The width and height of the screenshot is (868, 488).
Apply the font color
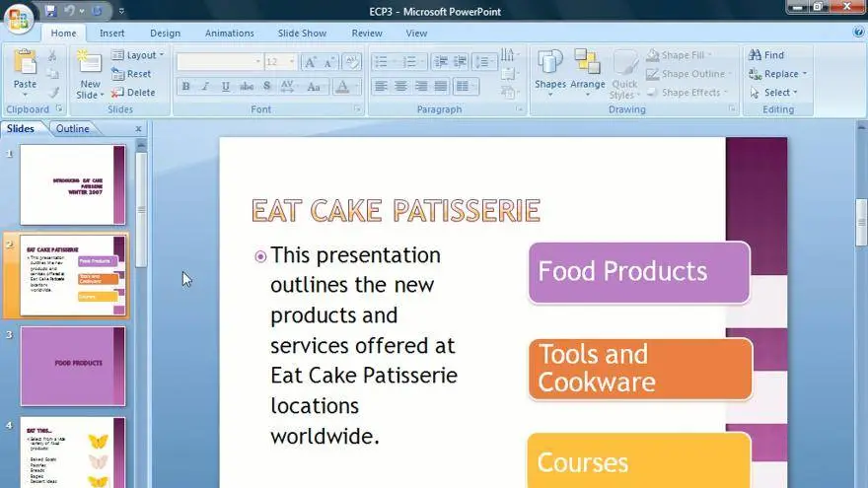pos(342,87)
